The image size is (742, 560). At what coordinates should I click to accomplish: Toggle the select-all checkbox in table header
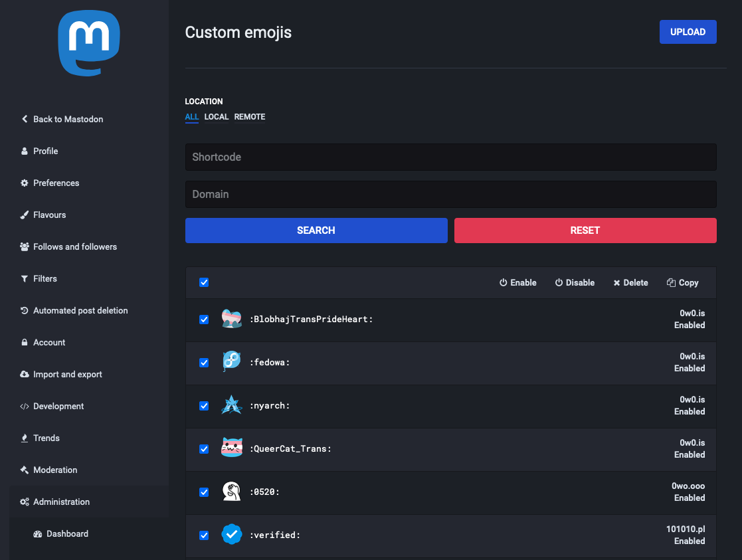tap(204, 282)
